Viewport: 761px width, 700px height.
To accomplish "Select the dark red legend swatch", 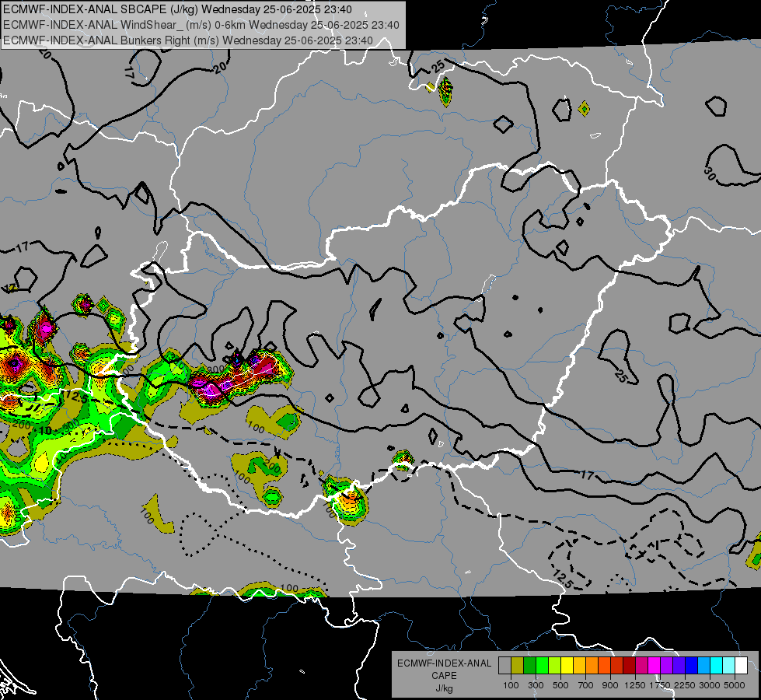I will point(630,665).
